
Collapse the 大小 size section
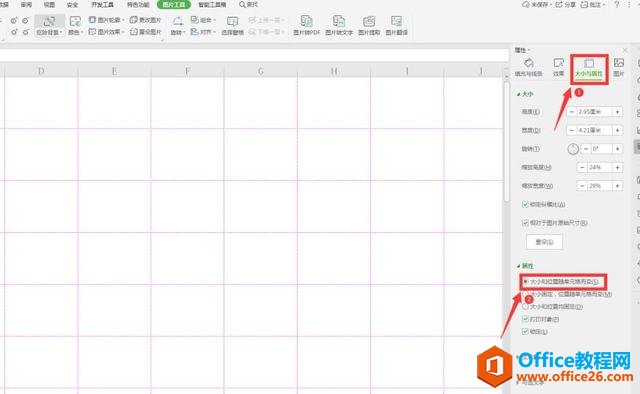[x=519, y=94]
